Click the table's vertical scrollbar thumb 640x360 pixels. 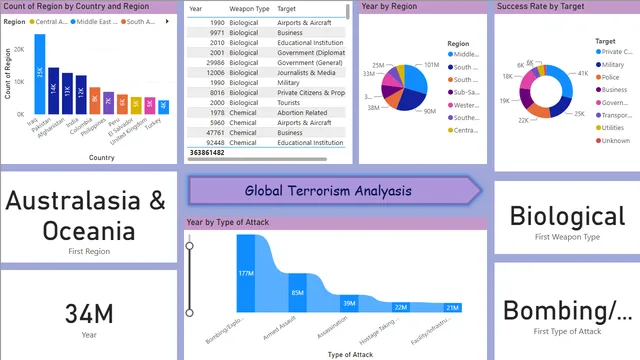[348, 11]
